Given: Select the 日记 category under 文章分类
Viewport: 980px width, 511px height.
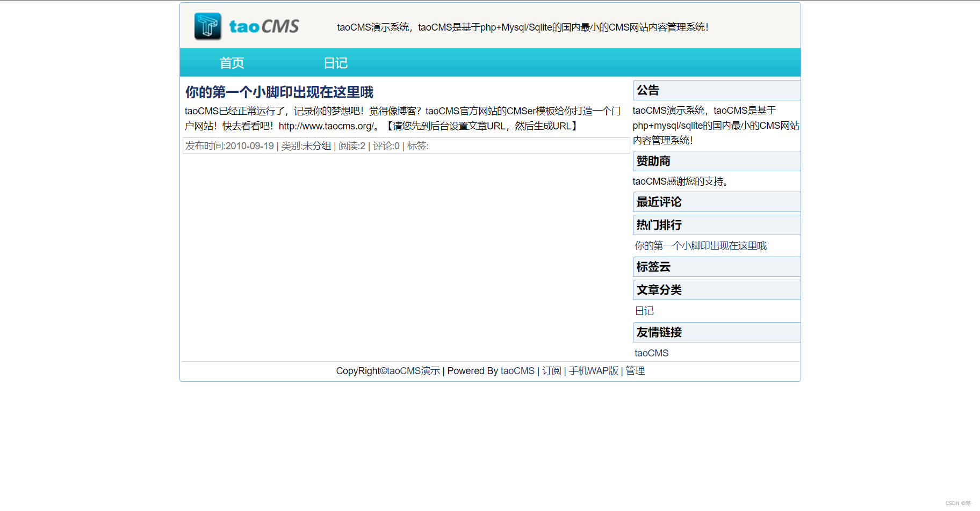Looking at the screenshot, I should click(644, 310).
